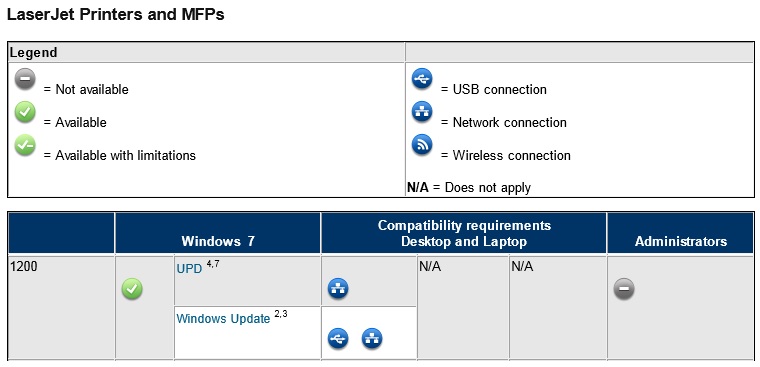
Task: Click the network icon in the UPD row
Action: point(338,289)
